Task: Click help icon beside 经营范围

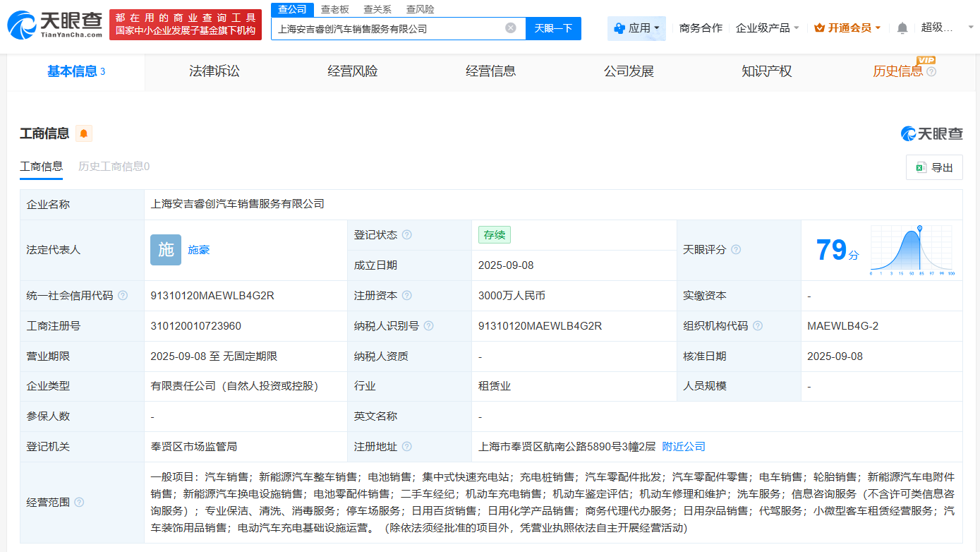Action: [x=79, y=503]
